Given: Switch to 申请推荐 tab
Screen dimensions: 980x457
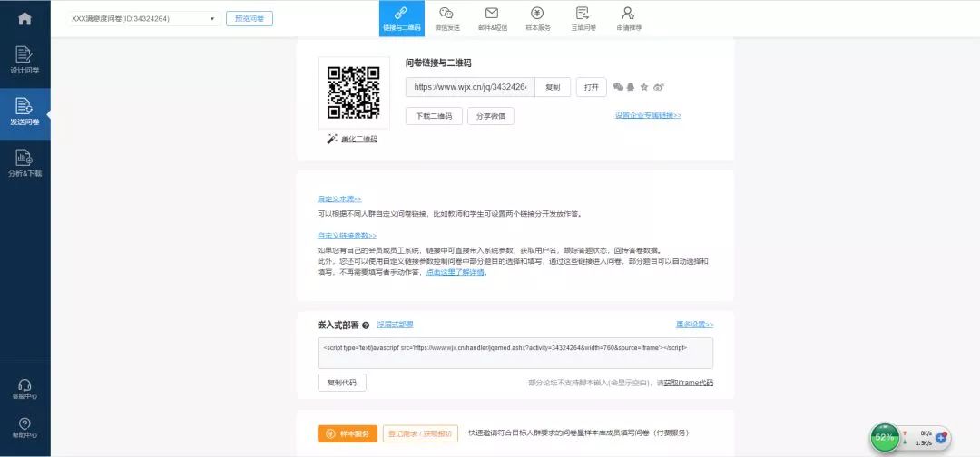Looking at the screenshot, I should point(629,19).
